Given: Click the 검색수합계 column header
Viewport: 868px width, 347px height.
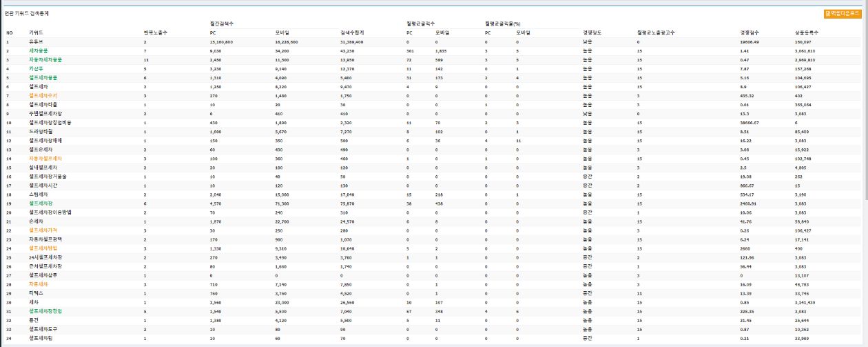Looking at the screenshot, I should click(x=352, y=32).
